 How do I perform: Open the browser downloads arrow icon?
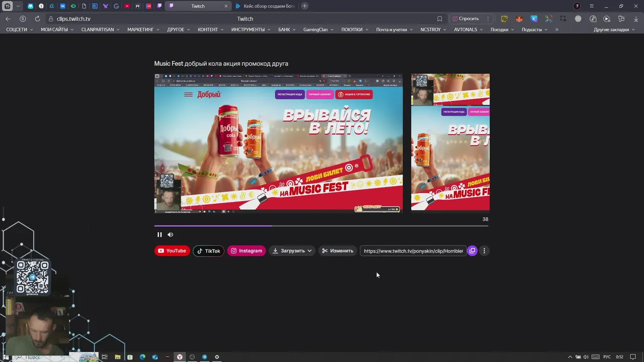[x=636, y=19]
